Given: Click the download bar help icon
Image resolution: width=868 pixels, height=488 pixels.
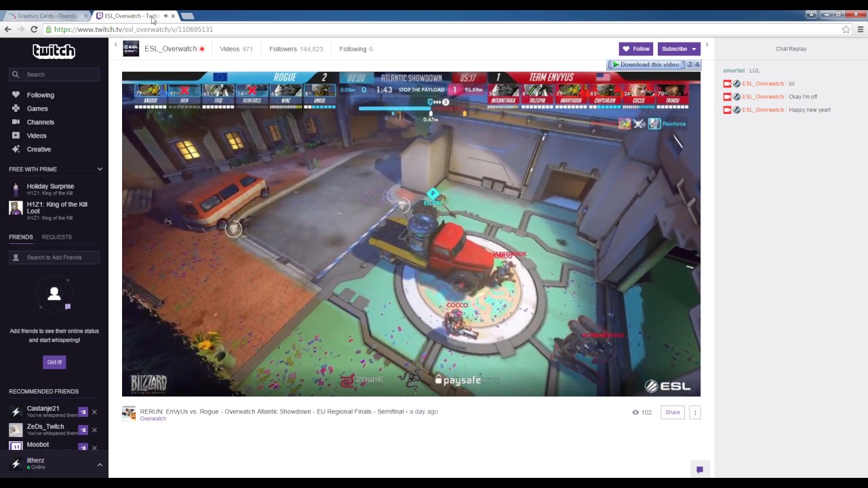Looking at the screenshot, I should coord(690,64).
